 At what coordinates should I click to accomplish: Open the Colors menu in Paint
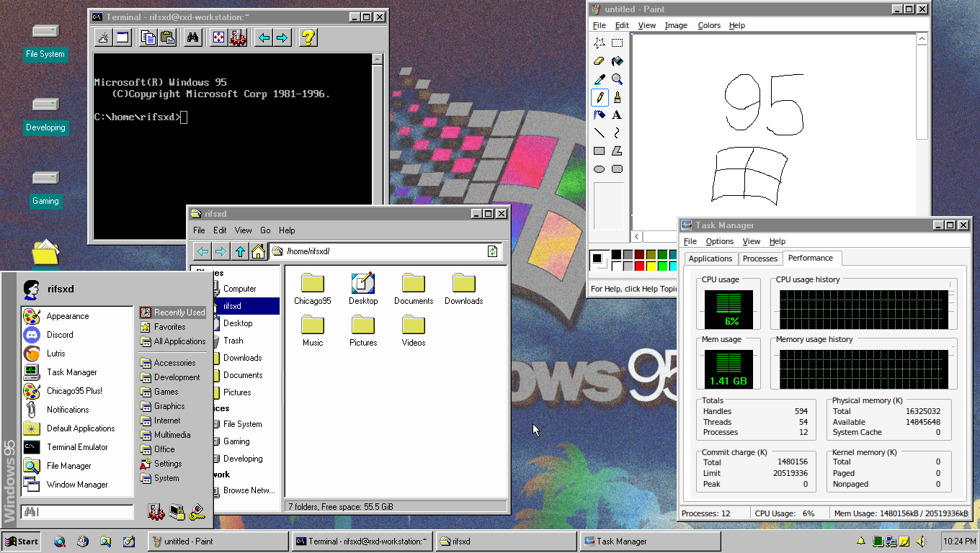click(x=709, y=25)
